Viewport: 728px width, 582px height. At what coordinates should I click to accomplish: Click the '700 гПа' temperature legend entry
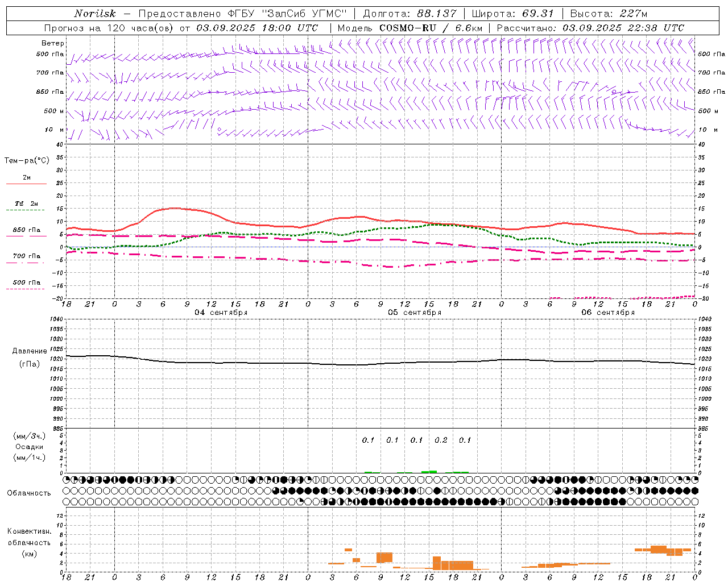26,256
